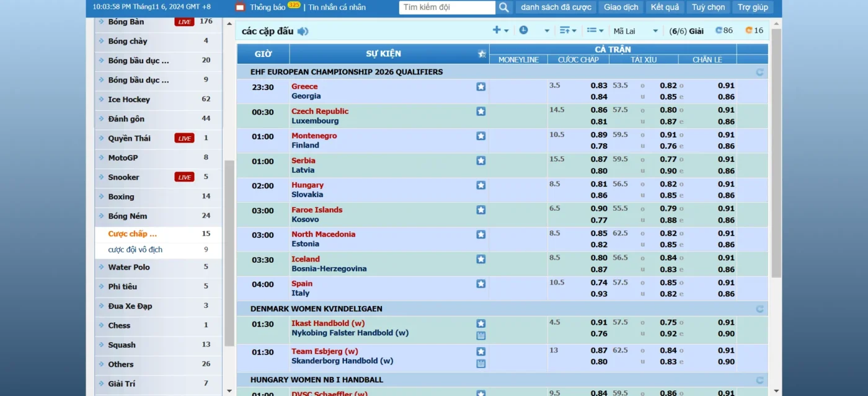Open the Kết quả results menu
868x396 pixels.
coord(665,7)
